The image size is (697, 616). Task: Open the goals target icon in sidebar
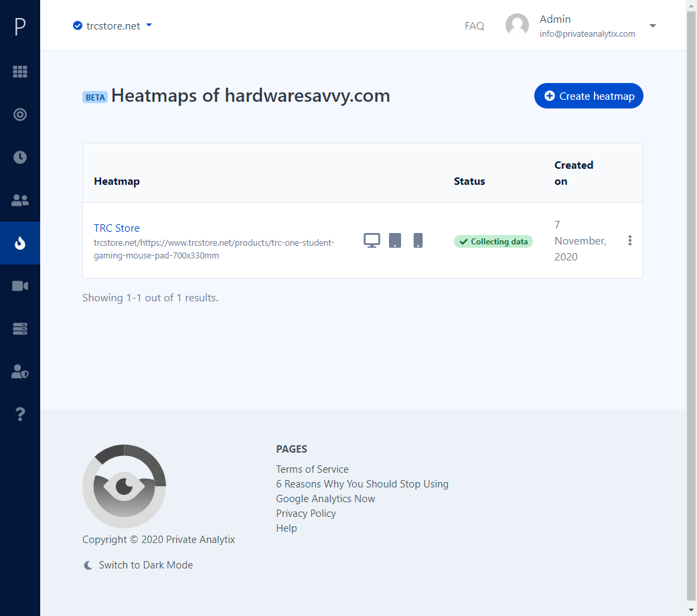(x=20, y=114)
